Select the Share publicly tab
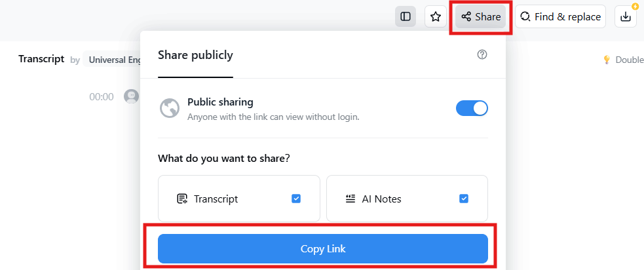Viewport: 644px width, 270px height. pos(195,55)
